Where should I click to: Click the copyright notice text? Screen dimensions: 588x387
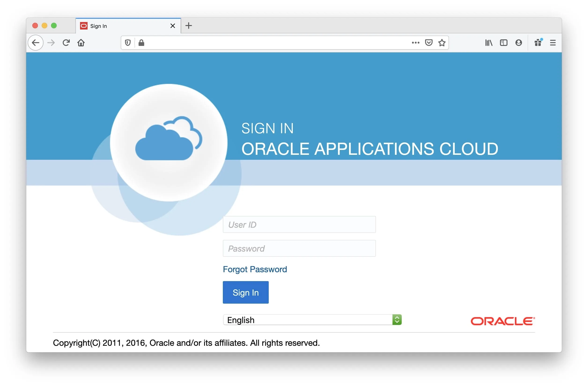[186, 343]
